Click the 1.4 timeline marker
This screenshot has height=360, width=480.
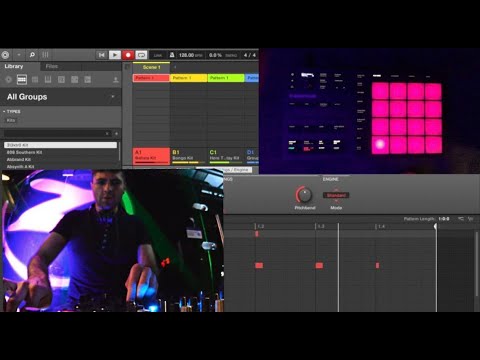381,227
